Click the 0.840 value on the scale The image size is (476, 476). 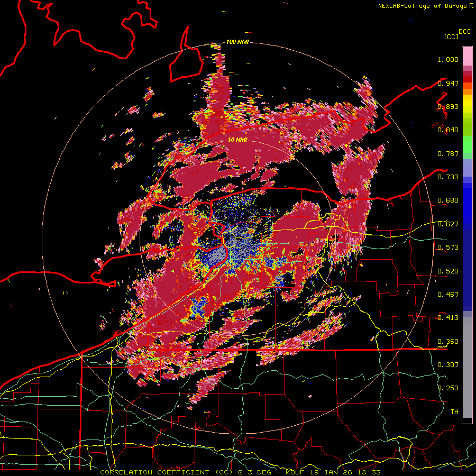point(448,130)
